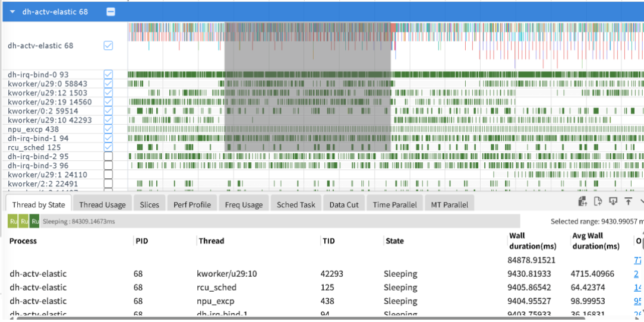This screenshot has width=644, height=322.
Task: Select the rcu_sched 125 thread label
Action: [x=34, y=147]
